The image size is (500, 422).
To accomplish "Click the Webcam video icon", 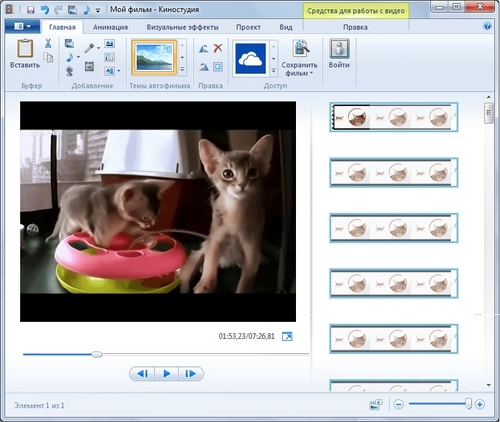I will (x=69, y=71).
